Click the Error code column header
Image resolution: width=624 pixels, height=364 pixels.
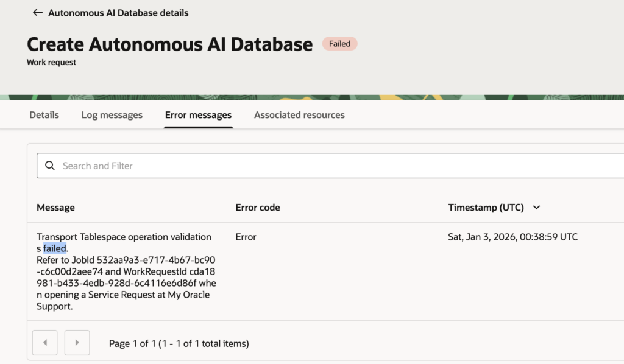click(258, 208)
